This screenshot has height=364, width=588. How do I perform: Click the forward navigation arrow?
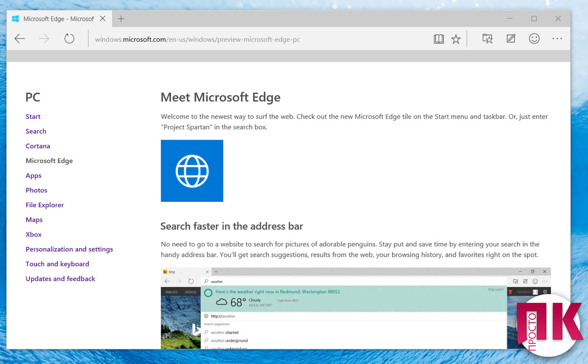tap(44, 39)
